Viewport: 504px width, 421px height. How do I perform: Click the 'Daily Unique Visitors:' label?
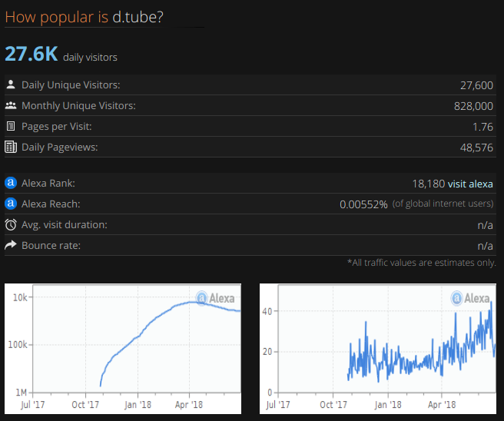pyautogui.click(x=71, y=85)
